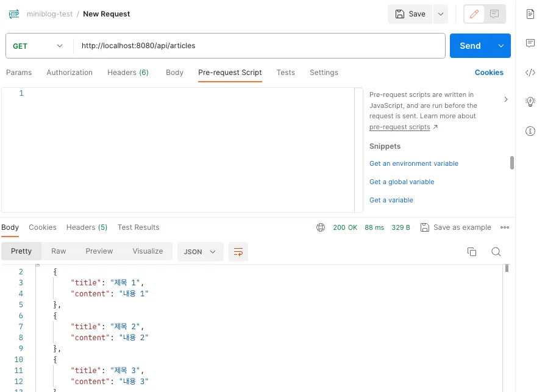Open the GET method dropdown
The width and height of the screenshot is (545, 392).
[38, 46]
